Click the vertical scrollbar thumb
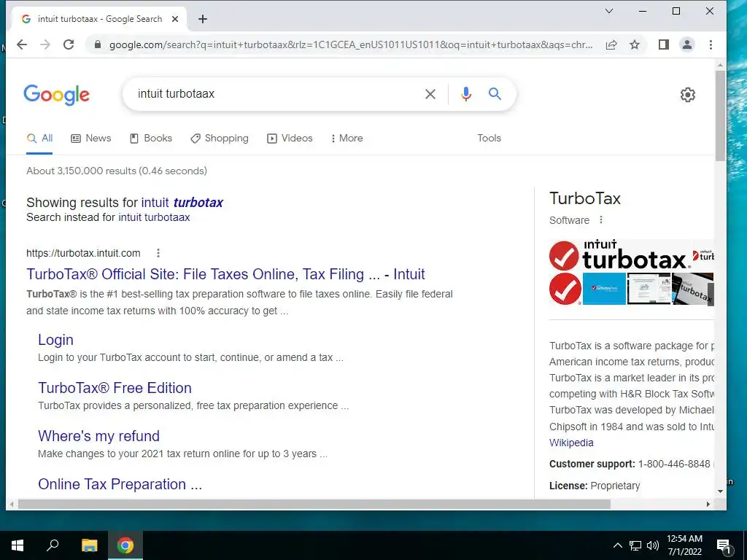 pyautogui.click(x=720, y=116)
